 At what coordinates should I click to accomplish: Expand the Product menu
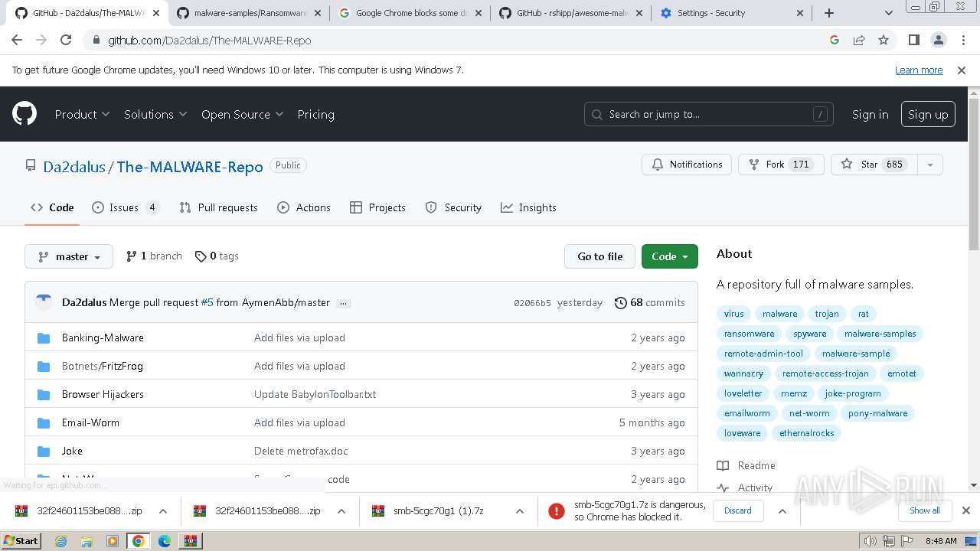click(82, 114)
